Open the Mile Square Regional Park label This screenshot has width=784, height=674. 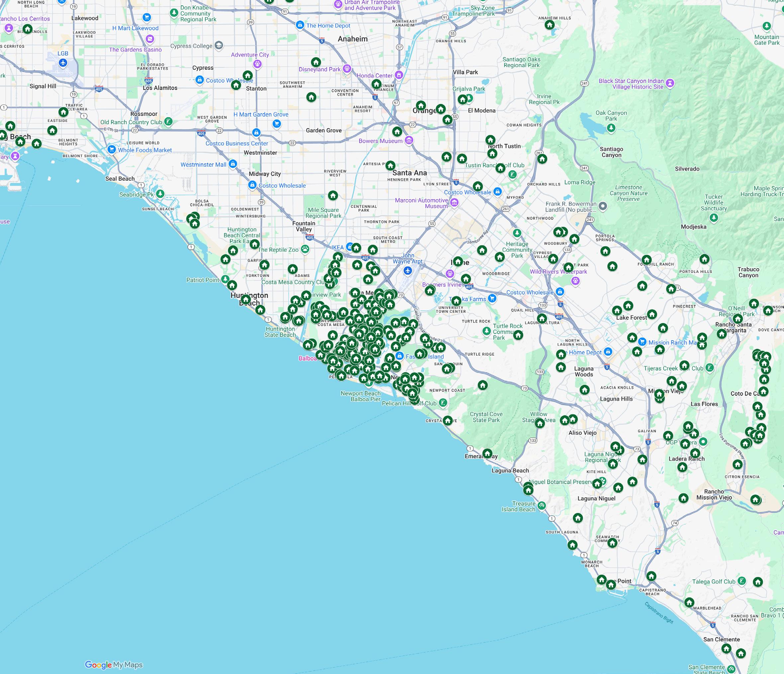(x=323, y=213)
